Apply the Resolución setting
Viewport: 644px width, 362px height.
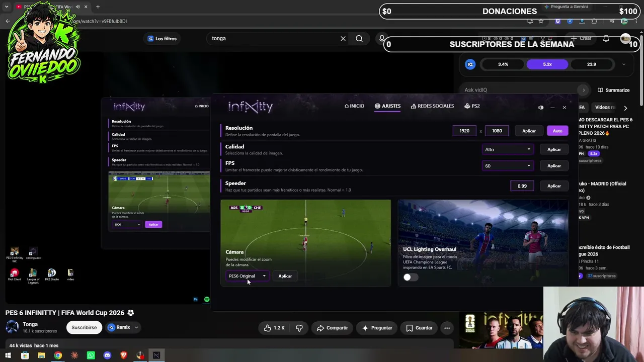(529, 131)
